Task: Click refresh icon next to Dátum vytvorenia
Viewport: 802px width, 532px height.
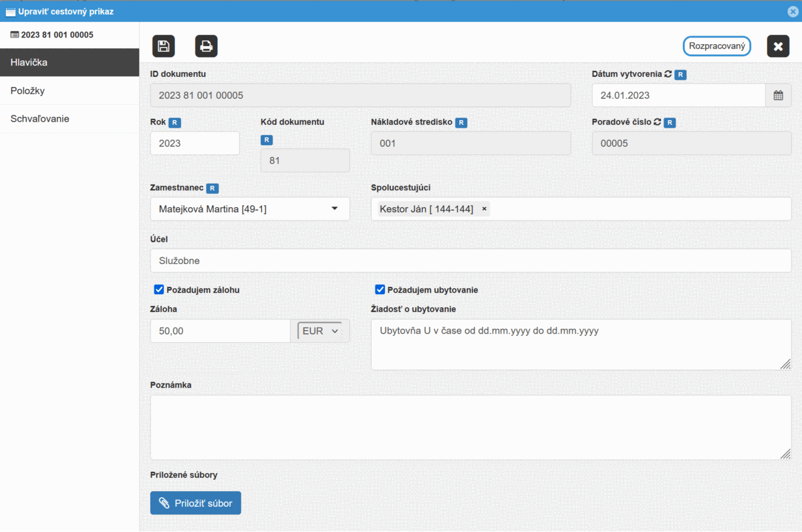Action: pyautogui.click(x=668, y=74)
